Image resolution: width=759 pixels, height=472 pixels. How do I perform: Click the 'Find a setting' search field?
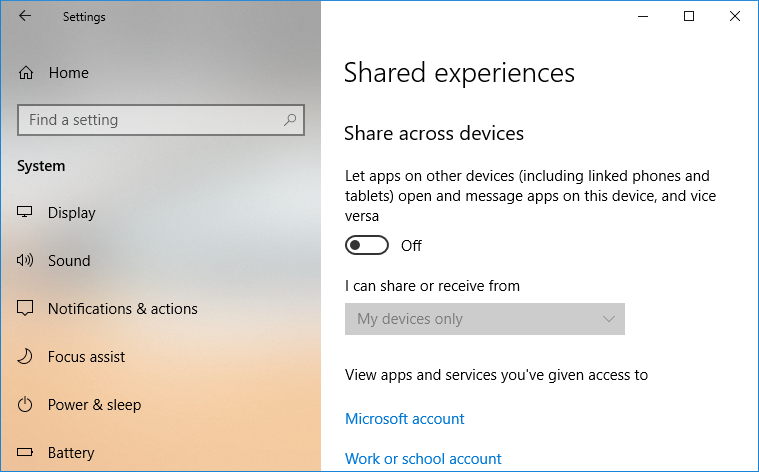(150, 120)
